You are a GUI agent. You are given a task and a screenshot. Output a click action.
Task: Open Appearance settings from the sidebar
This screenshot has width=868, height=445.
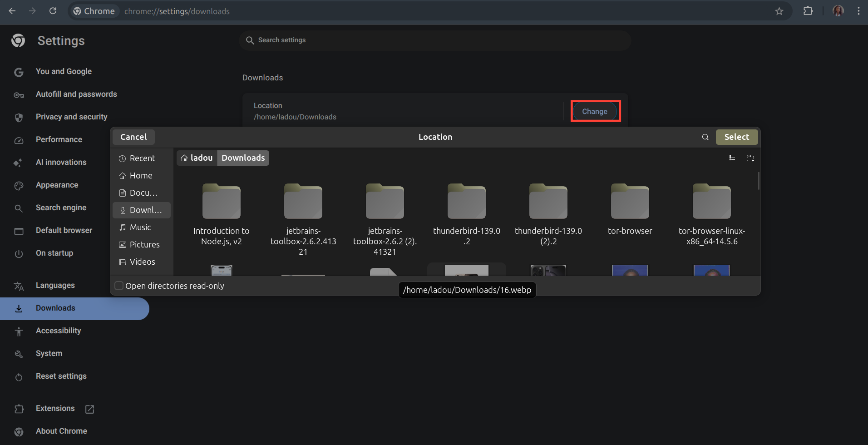[57, 185]
